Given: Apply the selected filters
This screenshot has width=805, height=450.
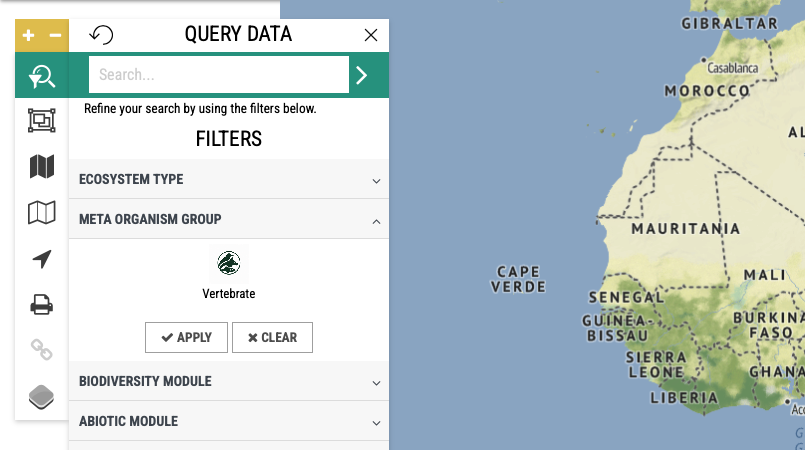Looking at the screenshot, I should (186, 338).
